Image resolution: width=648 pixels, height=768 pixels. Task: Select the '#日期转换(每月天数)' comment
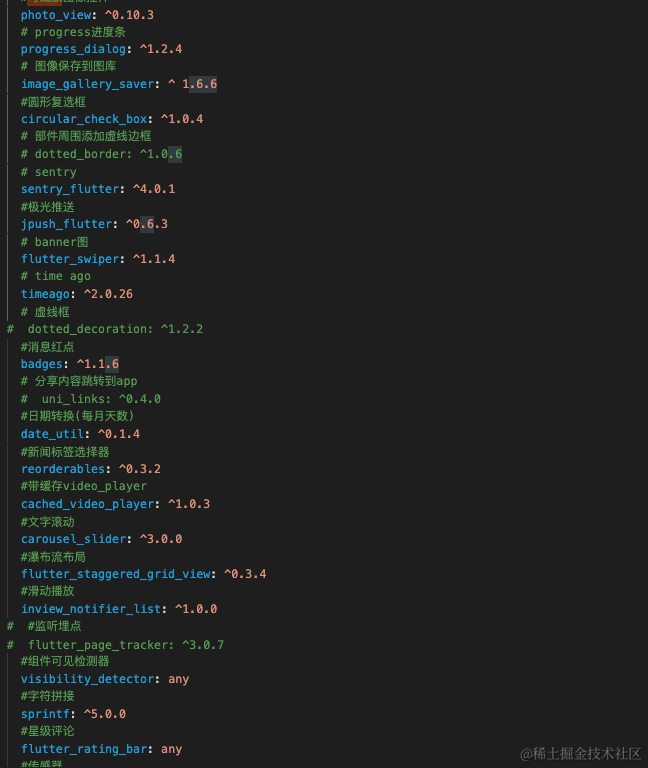point(77,416)
